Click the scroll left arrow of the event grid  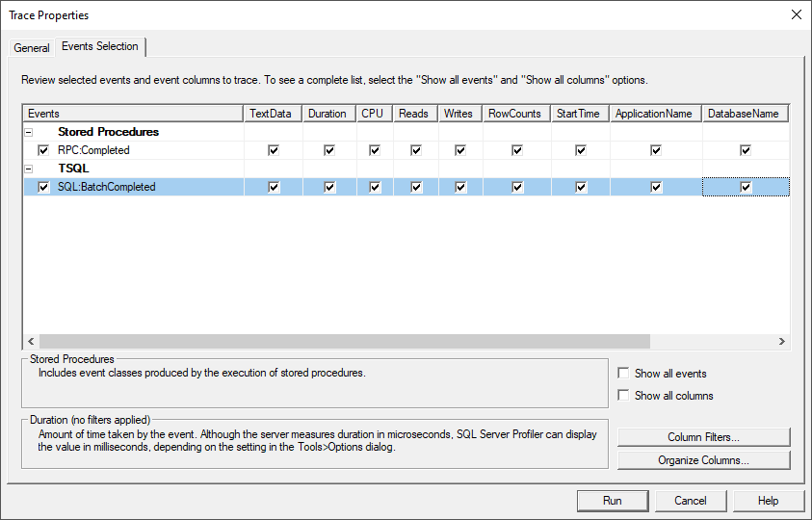pyautogui.click(x=31, y=341)
